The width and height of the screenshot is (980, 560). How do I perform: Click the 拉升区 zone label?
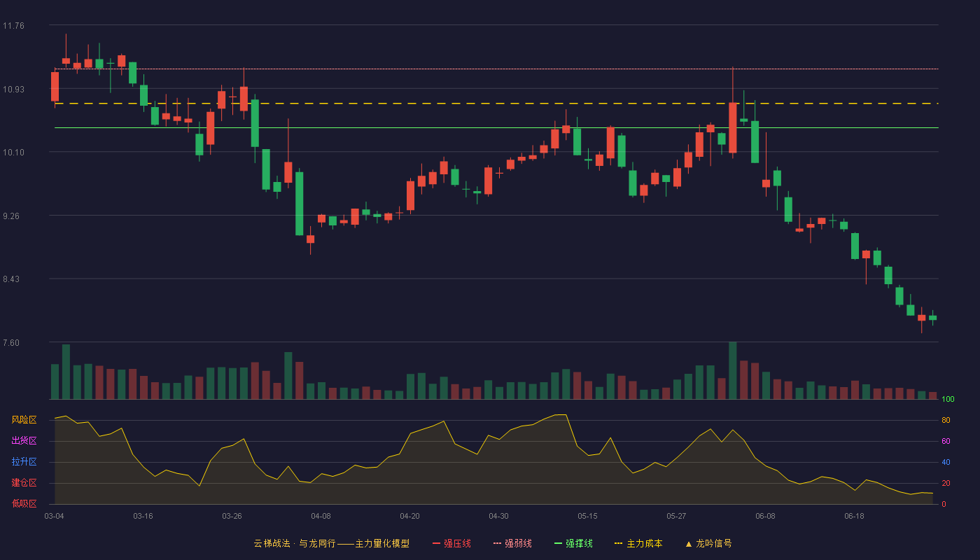point(24,462)
